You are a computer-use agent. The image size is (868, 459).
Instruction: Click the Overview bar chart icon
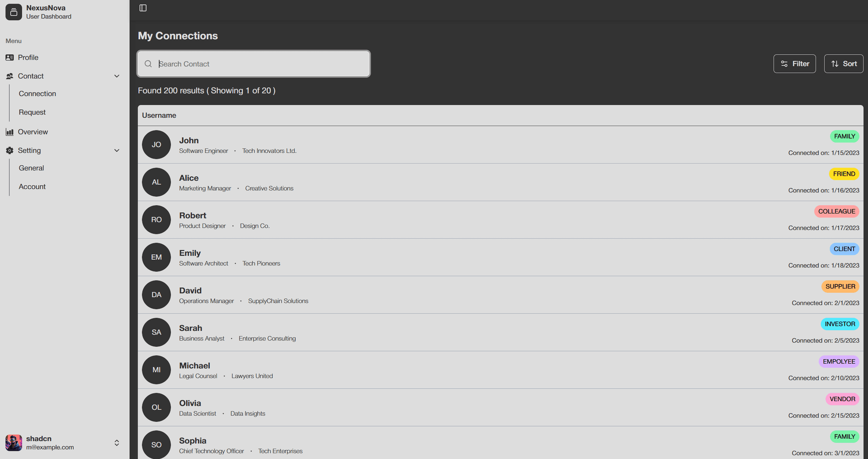9,131
